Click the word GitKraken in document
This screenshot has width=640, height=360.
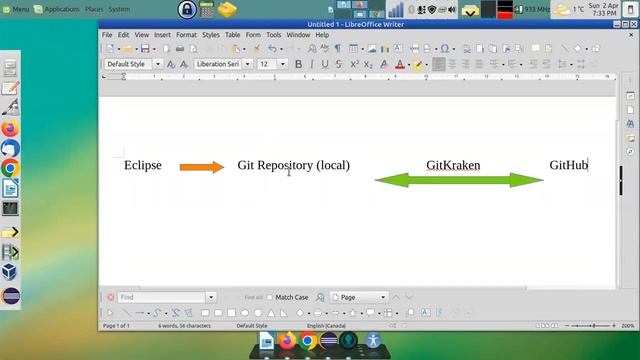(x=453, y=165)
